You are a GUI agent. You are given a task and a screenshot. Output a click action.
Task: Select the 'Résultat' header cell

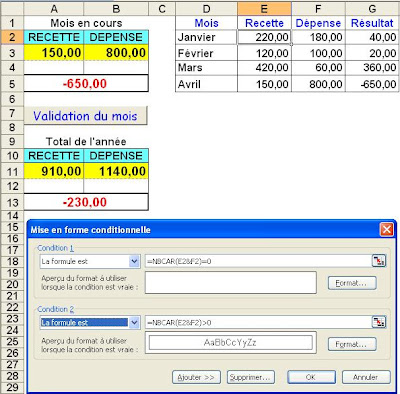[x=372, y=23]
